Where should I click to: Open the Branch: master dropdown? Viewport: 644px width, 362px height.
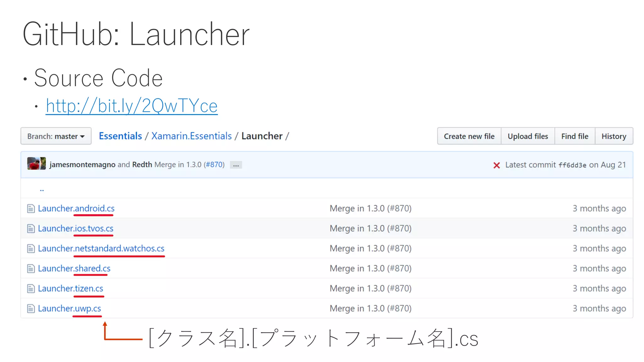click(x=56, y=136)
